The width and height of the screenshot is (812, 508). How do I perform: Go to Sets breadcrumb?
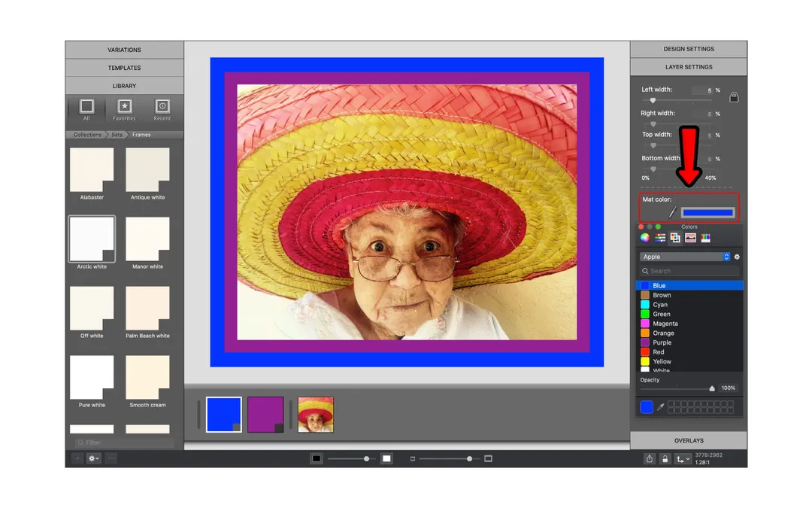tap(117, 135)
